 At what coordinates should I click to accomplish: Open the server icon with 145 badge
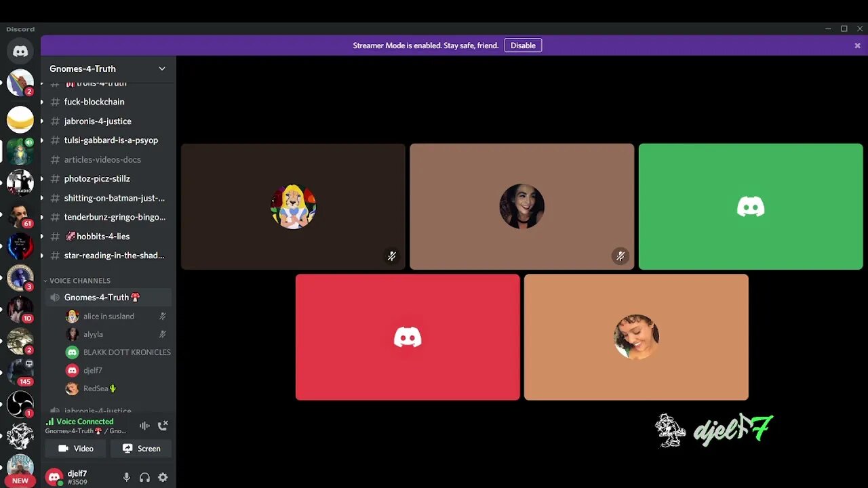[x=20, y=371]
